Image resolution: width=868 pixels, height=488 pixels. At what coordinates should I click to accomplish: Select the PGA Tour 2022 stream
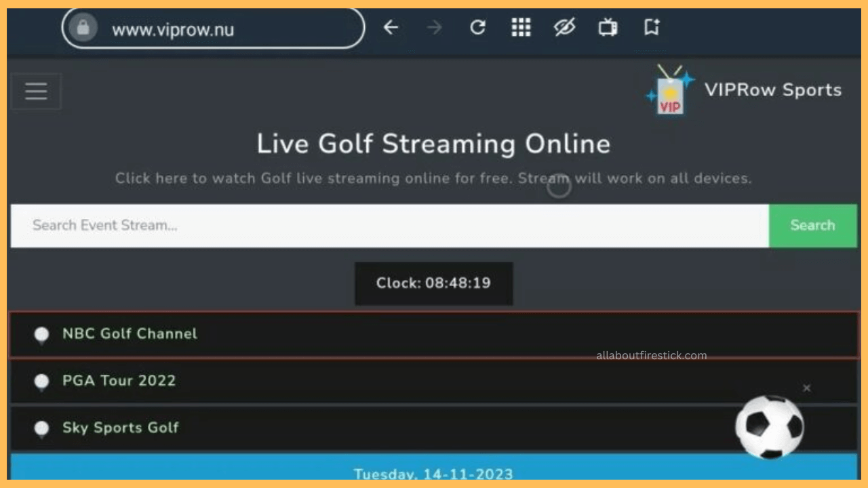(119, 380)
